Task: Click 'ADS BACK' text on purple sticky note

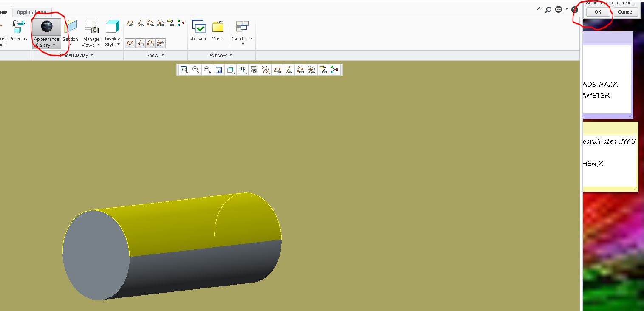Action: coord(600,85)
